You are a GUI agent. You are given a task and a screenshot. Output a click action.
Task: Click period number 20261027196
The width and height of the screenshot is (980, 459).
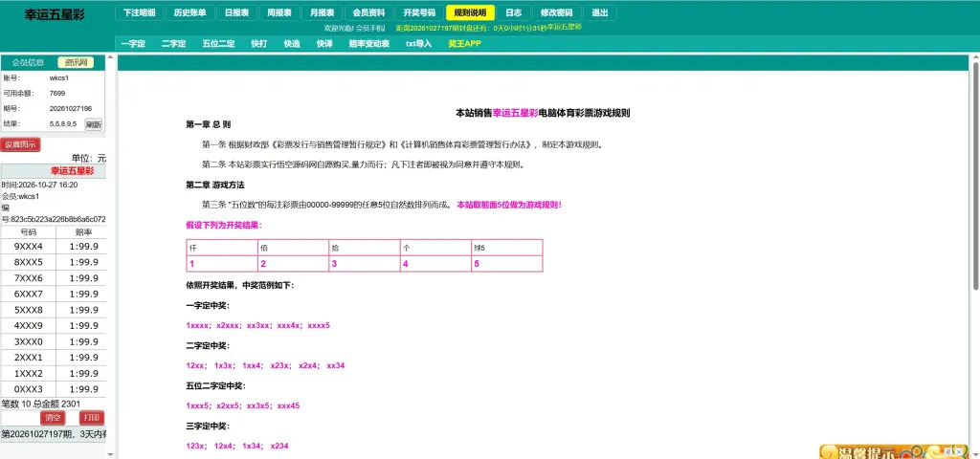(x=71, y=109)
